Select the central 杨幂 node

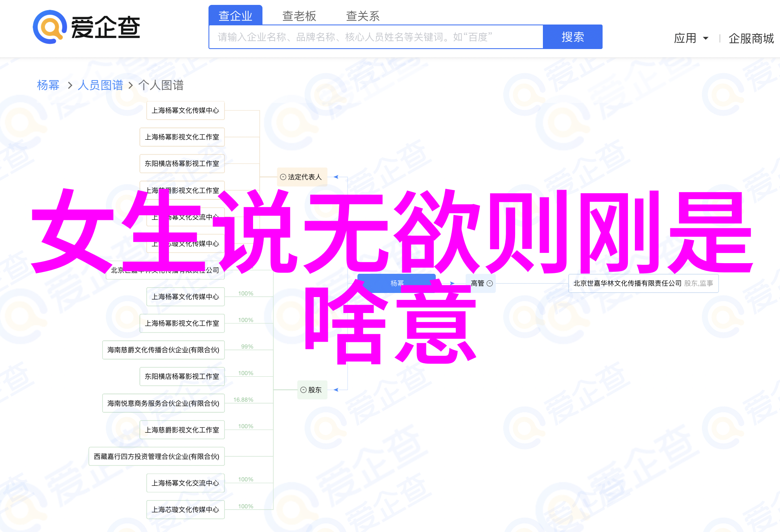point(397,283)
